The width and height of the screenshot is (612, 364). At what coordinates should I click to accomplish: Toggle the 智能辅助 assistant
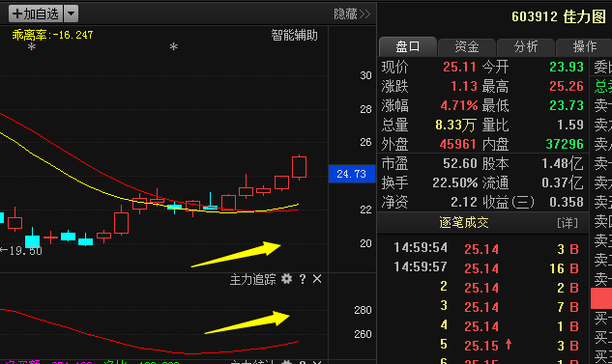294,36
